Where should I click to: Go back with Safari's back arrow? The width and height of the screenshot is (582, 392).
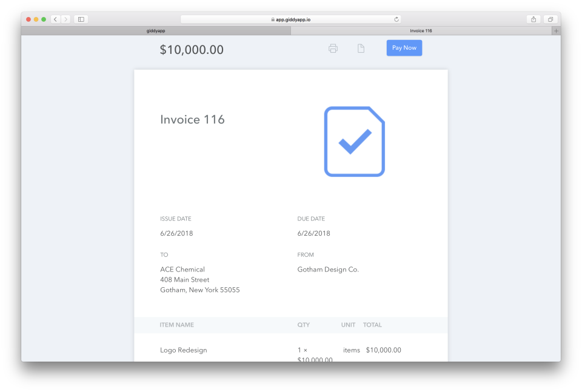(x=55, y=19)
